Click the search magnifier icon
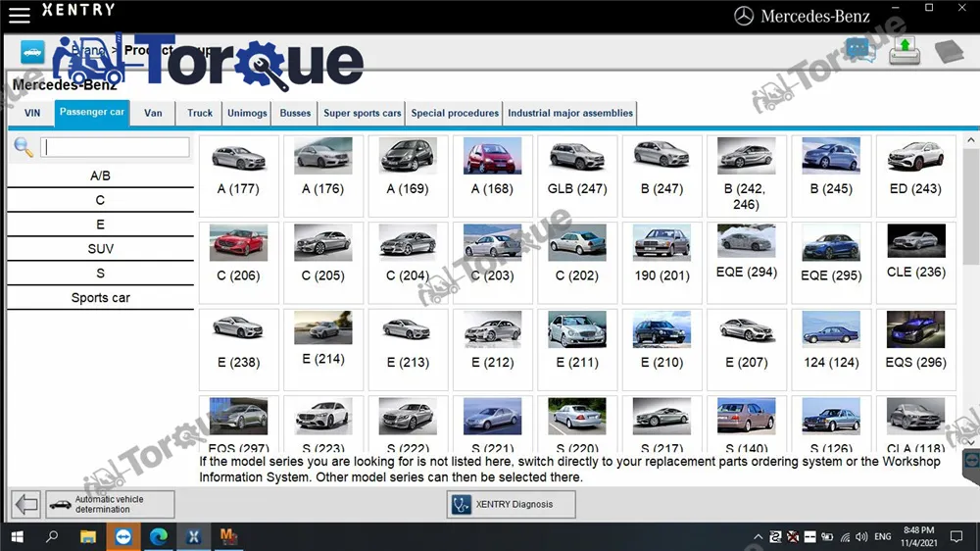 click(x=24, y=148)
